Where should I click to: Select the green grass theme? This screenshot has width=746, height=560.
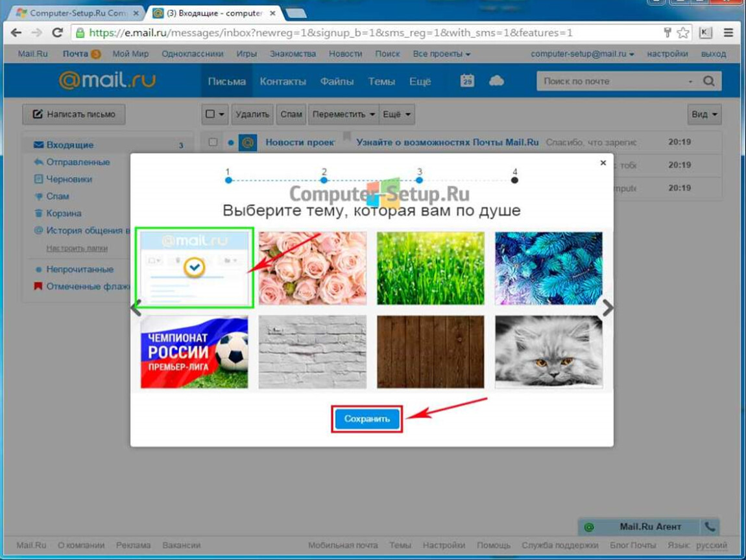(x=431, y=268)
